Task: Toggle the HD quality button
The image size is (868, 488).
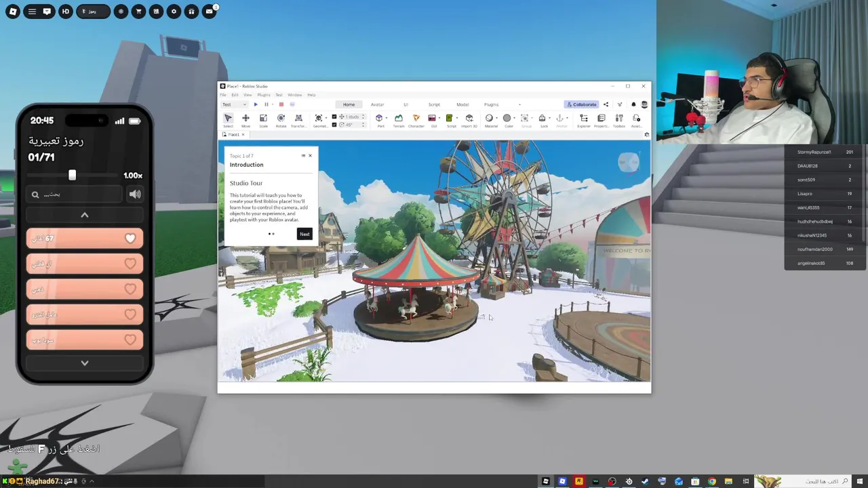Action: click(x=65, y=12)
